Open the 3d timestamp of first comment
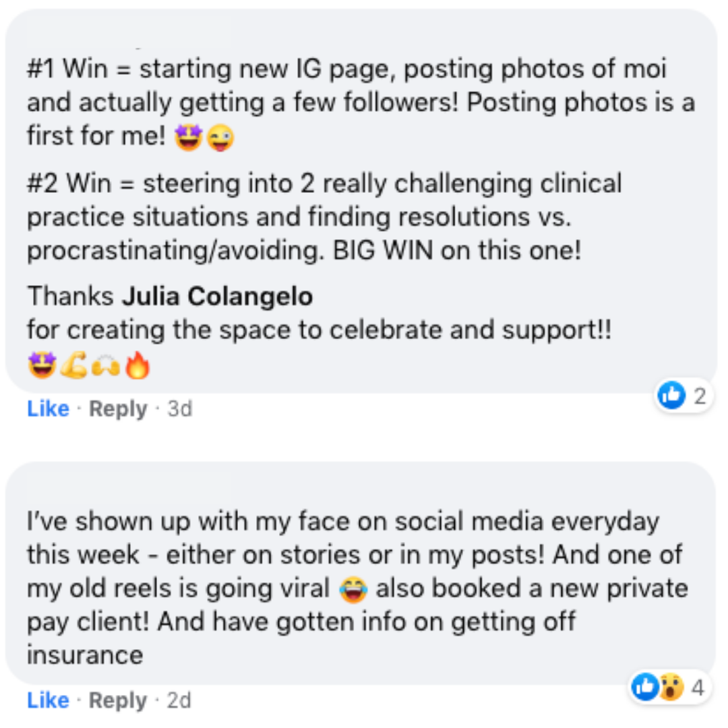This screenshot has height=728, width=728. (x=180, y=409)
